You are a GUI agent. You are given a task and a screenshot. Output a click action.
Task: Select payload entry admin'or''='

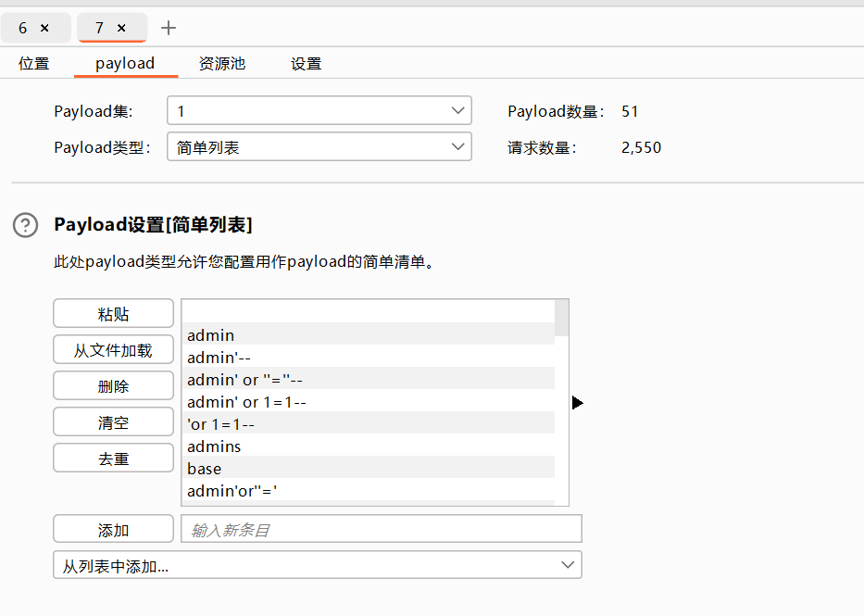[368, 489]
